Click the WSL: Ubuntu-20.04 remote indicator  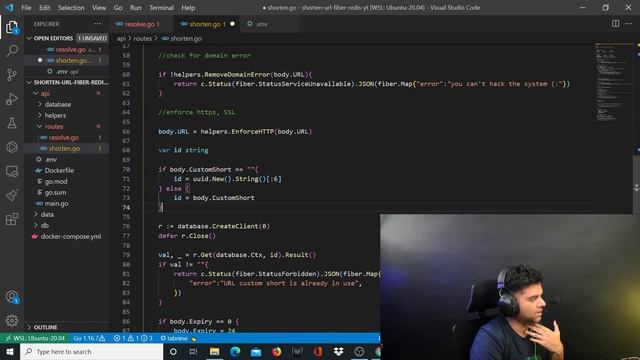[x=35, y=338]
